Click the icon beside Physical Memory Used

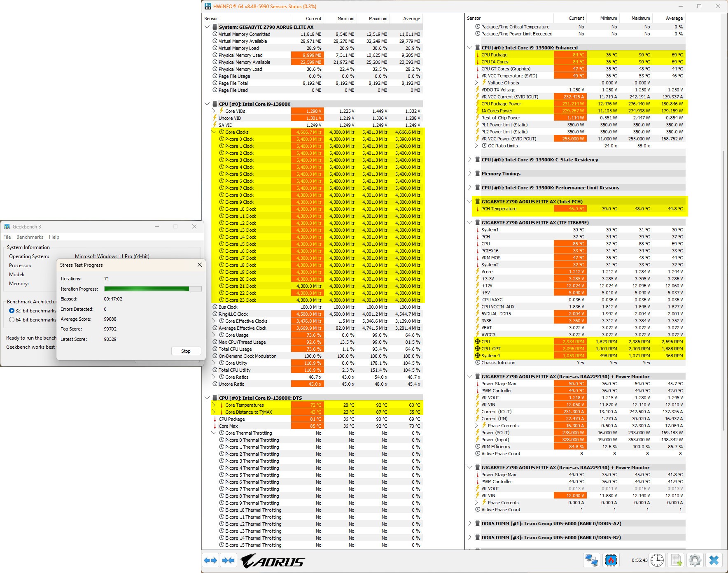215,55
